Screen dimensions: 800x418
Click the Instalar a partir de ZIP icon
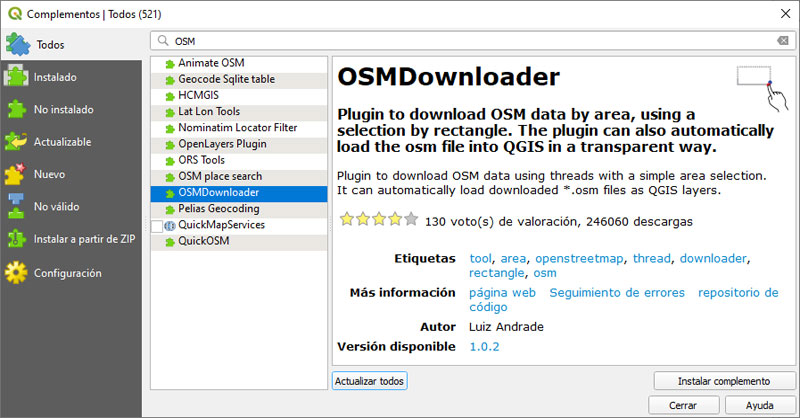pos(16,239)
